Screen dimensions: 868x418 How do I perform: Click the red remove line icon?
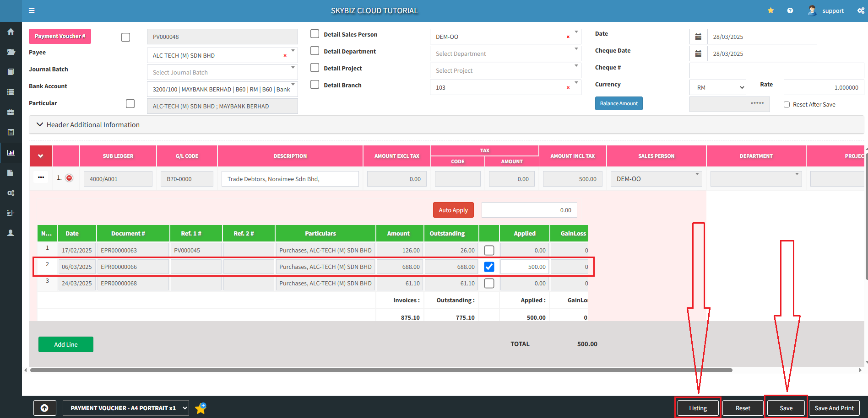pyautogui.click(x=69, y=178)
